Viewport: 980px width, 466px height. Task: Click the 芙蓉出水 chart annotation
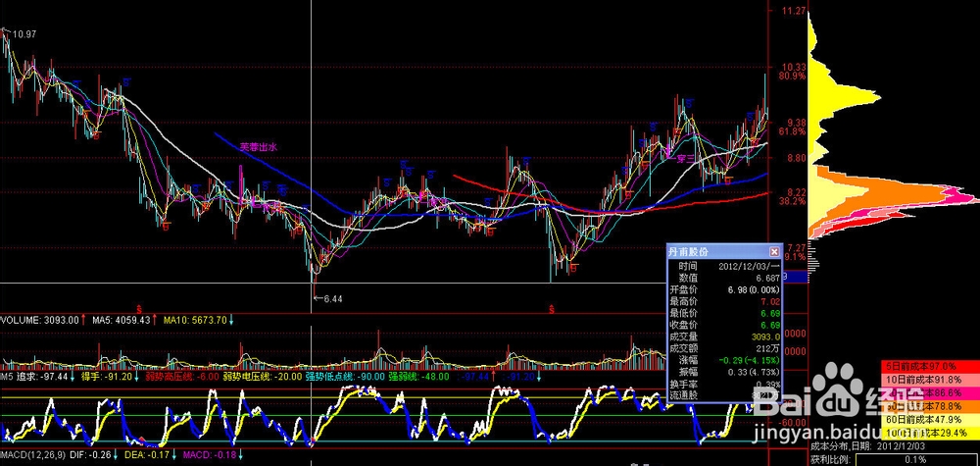[x=258, y=147]
